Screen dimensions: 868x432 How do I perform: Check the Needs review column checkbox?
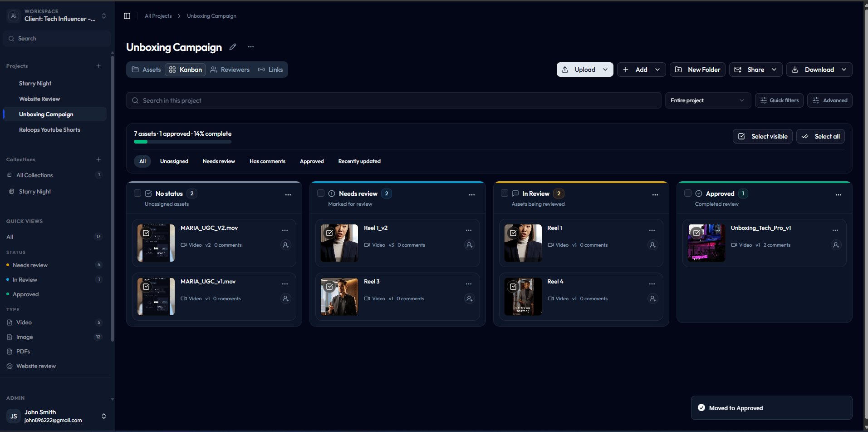coord(321,193)
